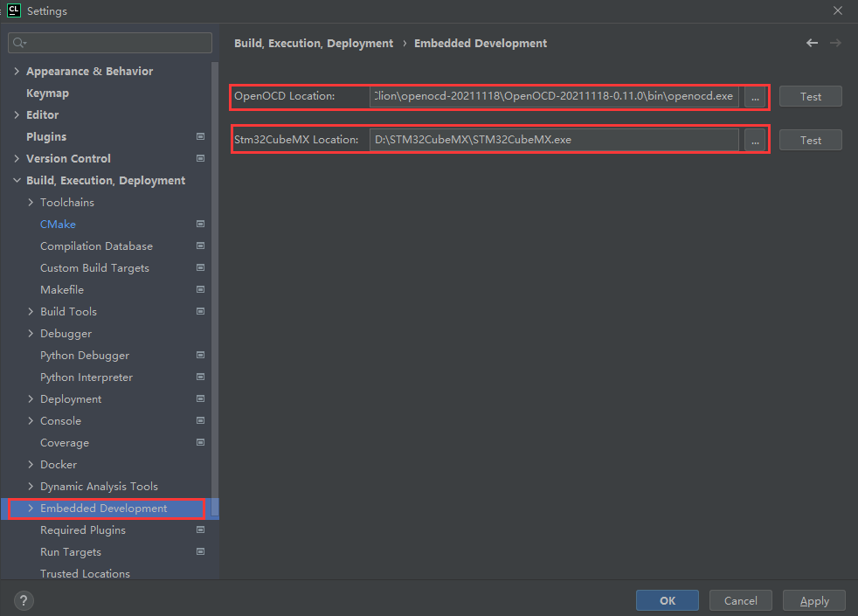Select Makefile settings
This screenshot has height=616, width=858.
click(62, 290)
